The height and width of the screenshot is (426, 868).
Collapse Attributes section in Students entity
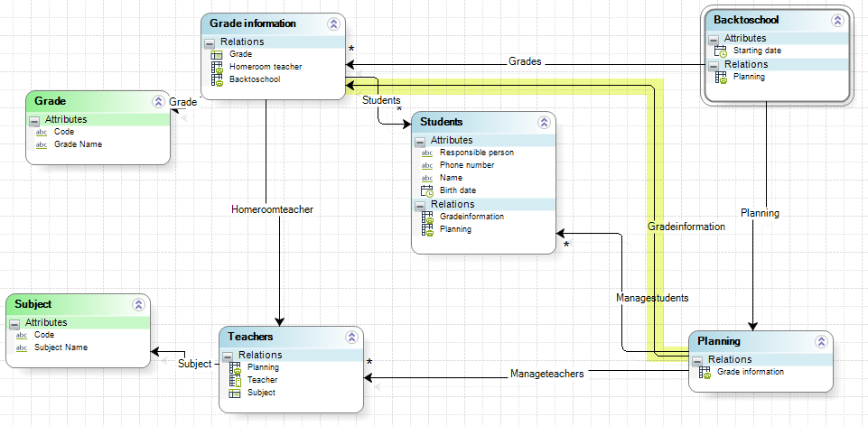(420, 141)
